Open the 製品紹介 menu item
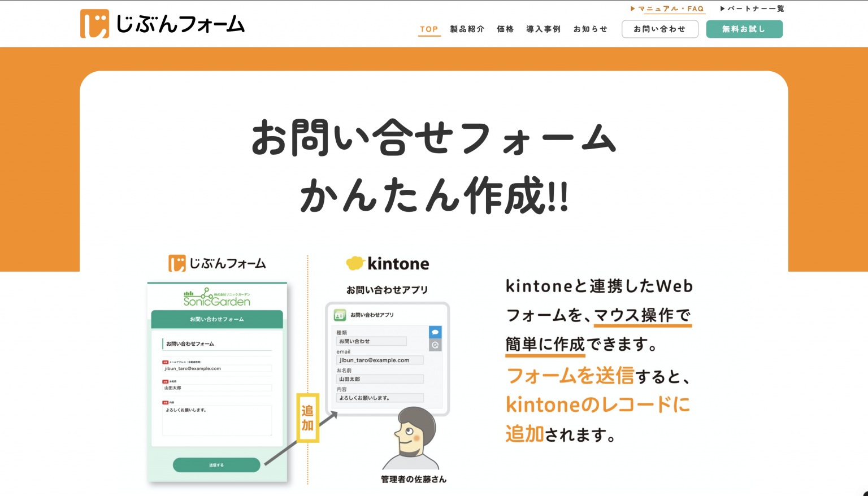868x496 pixels. click(466, 29)
